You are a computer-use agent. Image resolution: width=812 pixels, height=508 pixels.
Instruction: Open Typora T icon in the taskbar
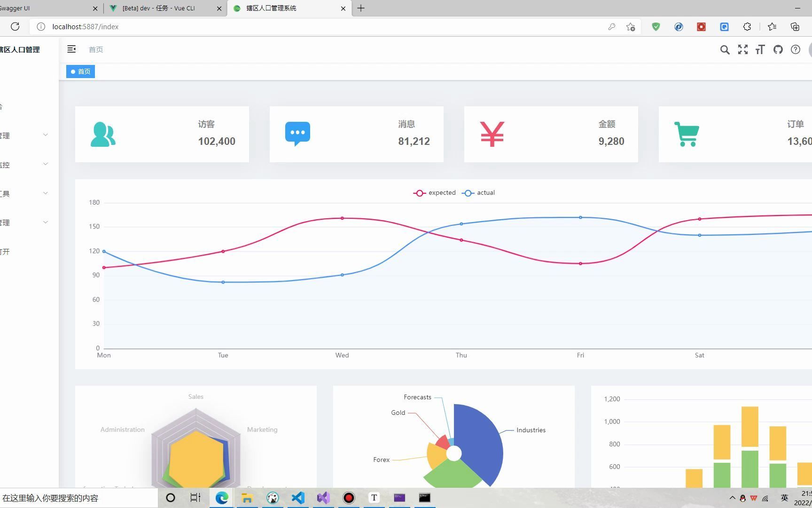374,498
